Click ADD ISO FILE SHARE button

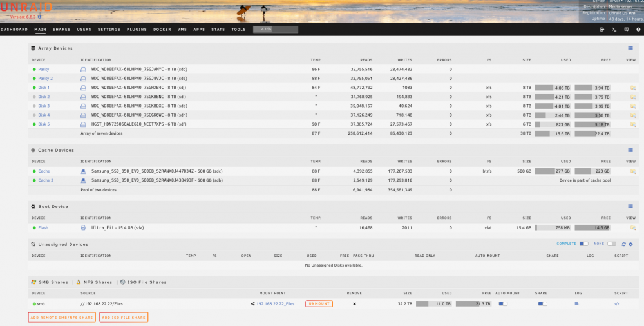(124, 318)
